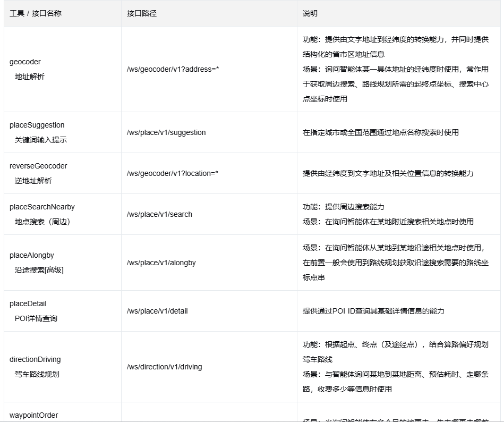
Task: Click the path /ws/place/v1/detail
Action: tap(157, 311)
